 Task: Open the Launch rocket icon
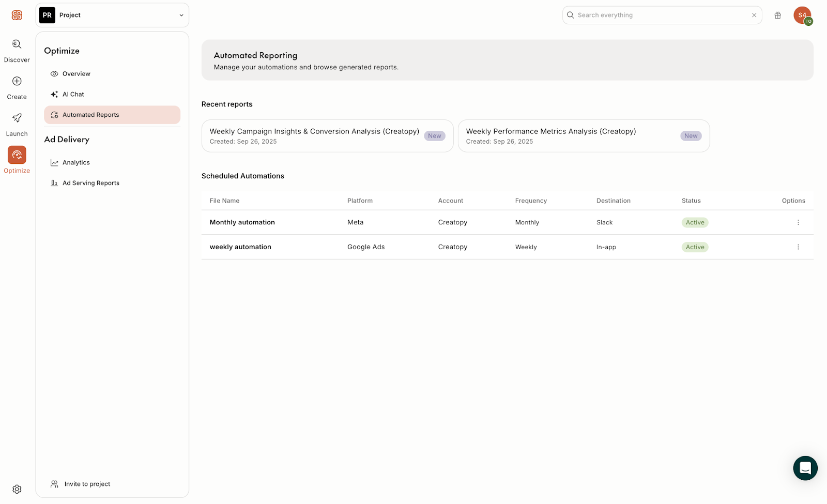coord(17,118)
